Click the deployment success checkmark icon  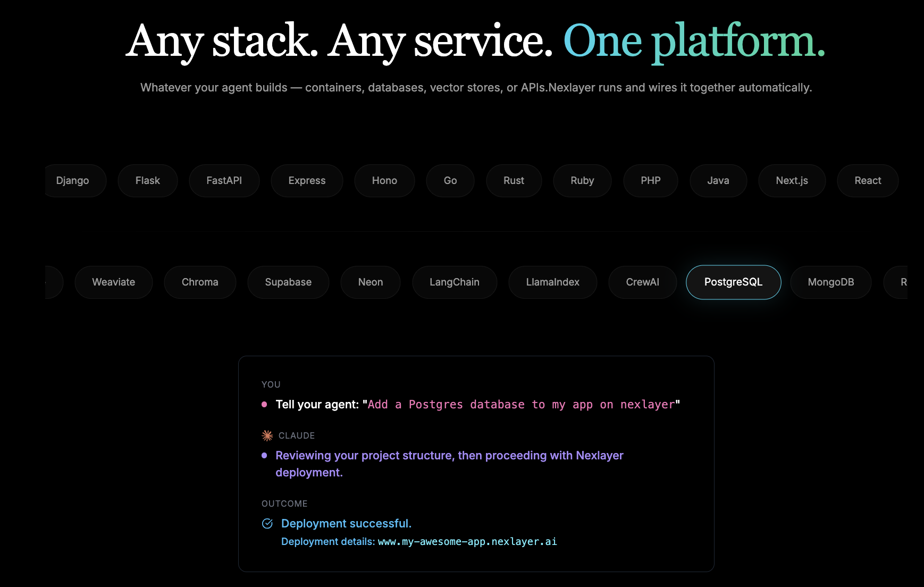point(267,524)
